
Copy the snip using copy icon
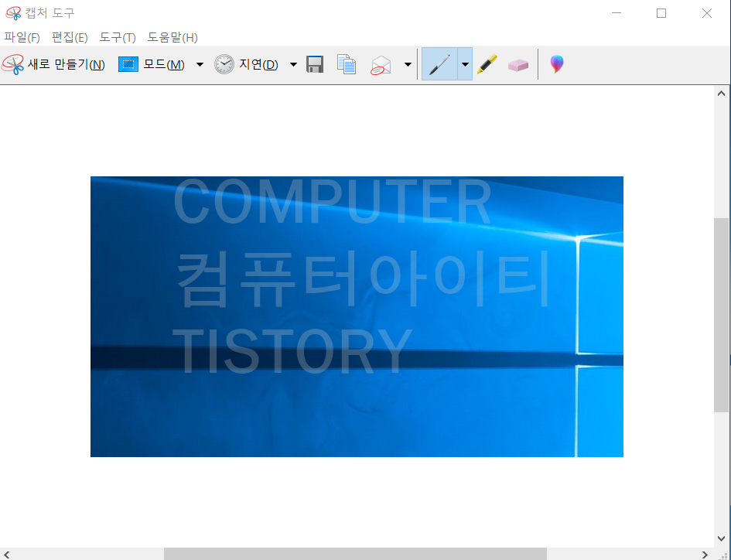tap(347, 64)
